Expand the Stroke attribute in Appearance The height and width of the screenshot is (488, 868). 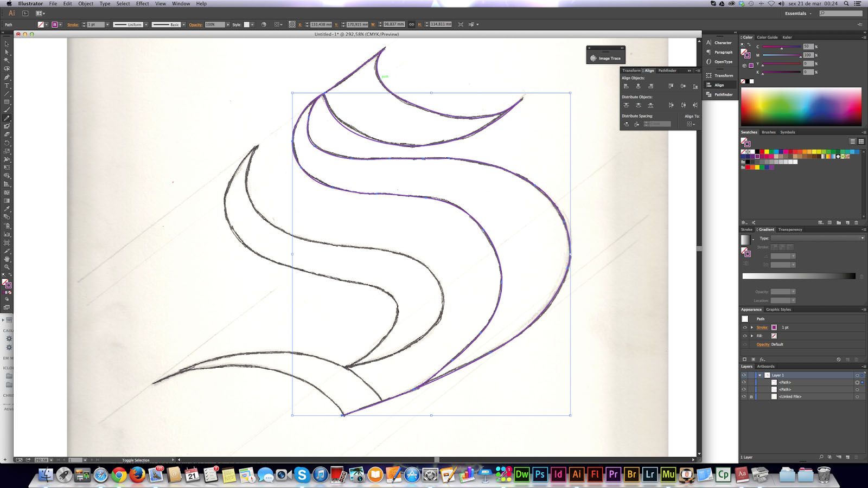[x=752, y=328]
